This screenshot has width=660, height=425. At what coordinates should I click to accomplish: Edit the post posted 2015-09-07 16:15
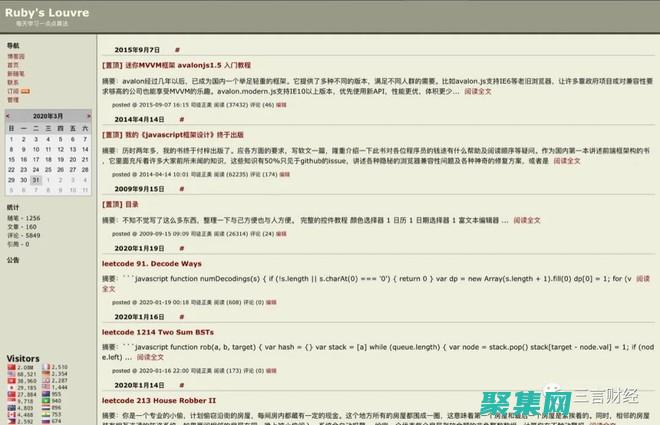tap(281, 105)
